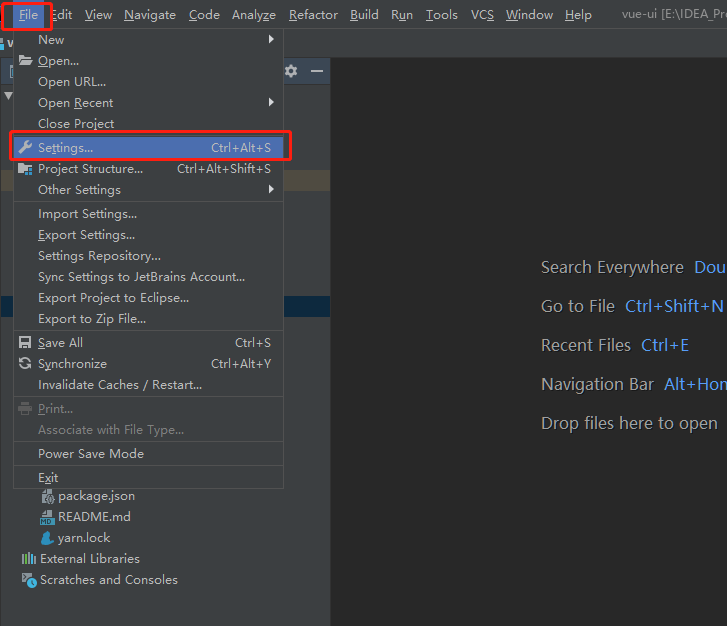This screenshot has width=727, height=626.
Task: Open the Build menu
Action: [x=364, y=15]
